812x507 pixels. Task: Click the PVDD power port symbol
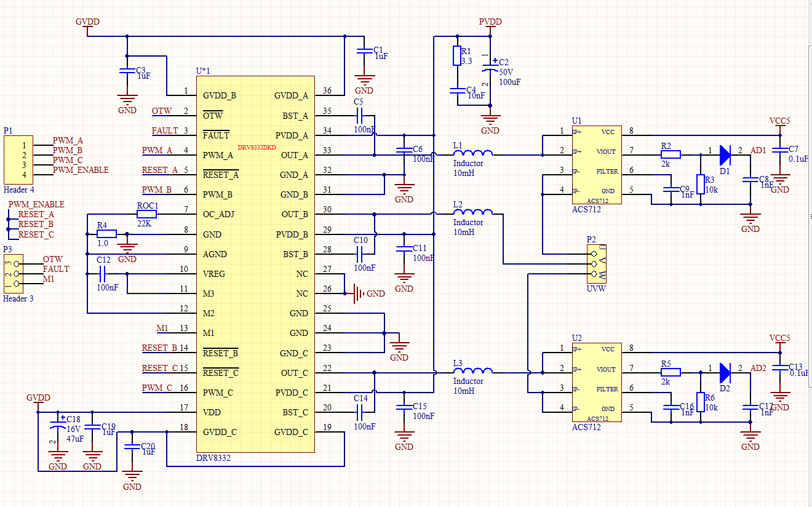tap(490, 25)
